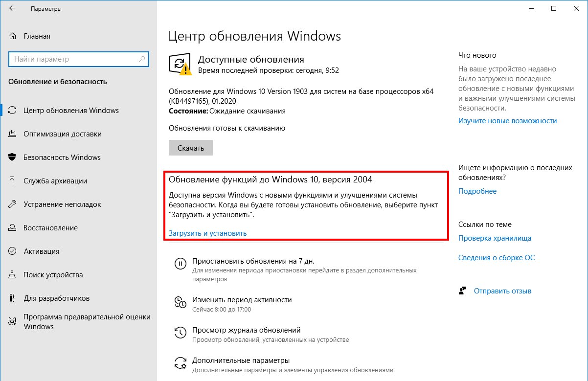Click the Advanced options (Дополнительные параметры) gear icon

point(181,363)
